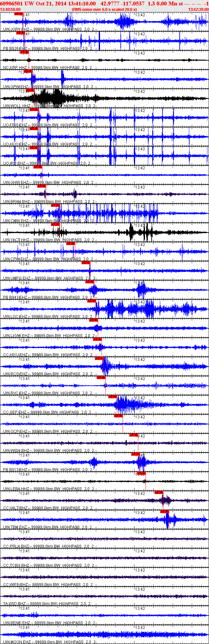Click the UW.WOLL HHZ station label
The width and height of the screenshot is (209, 644).
17,106
